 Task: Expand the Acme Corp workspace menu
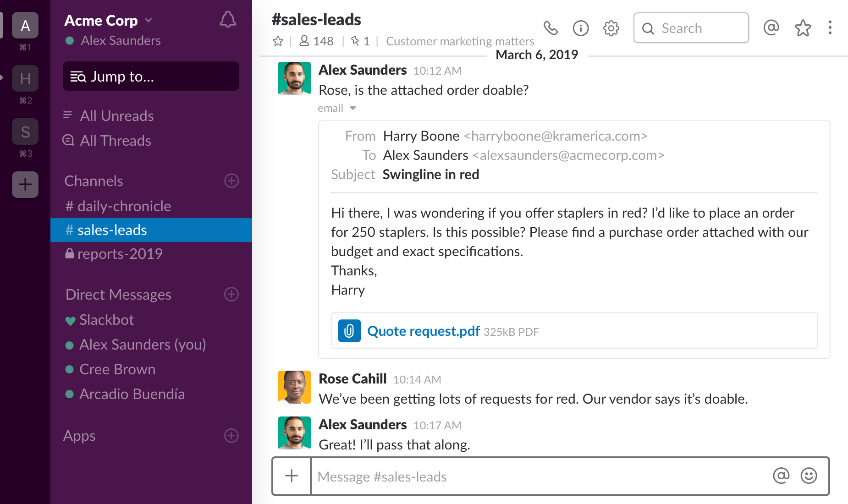[108, 21]
